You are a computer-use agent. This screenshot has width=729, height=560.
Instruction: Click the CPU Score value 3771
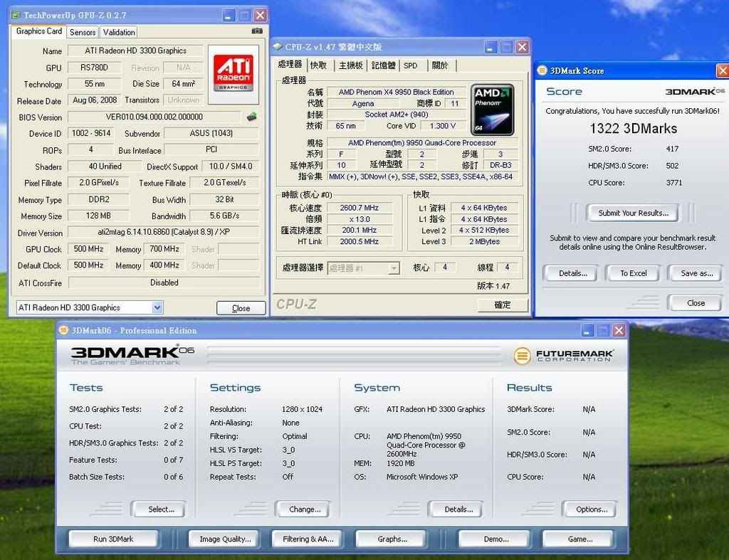tap(673, 183)
